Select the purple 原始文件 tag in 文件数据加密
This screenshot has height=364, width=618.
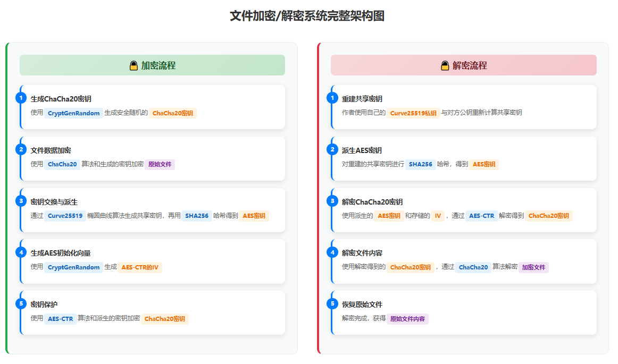(x=160, y=164)
